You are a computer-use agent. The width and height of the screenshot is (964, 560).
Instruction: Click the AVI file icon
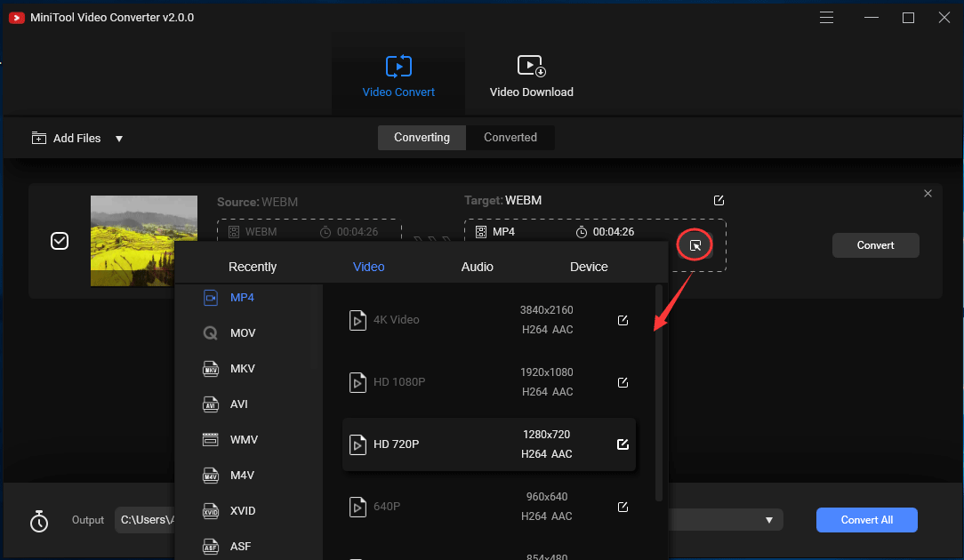click(x=210, y=404)
